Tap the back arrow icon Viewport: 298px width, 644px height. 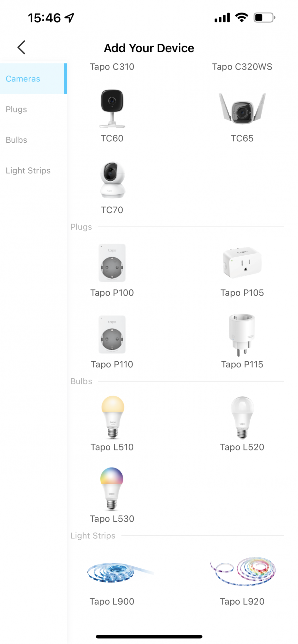click(x=21, y=47)
